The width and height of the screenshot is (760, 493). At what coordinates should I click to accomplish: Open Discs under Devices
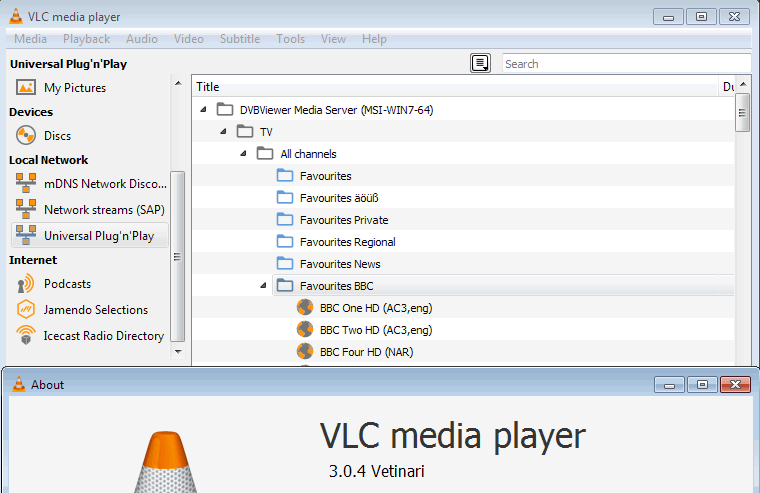pos(57,136)
